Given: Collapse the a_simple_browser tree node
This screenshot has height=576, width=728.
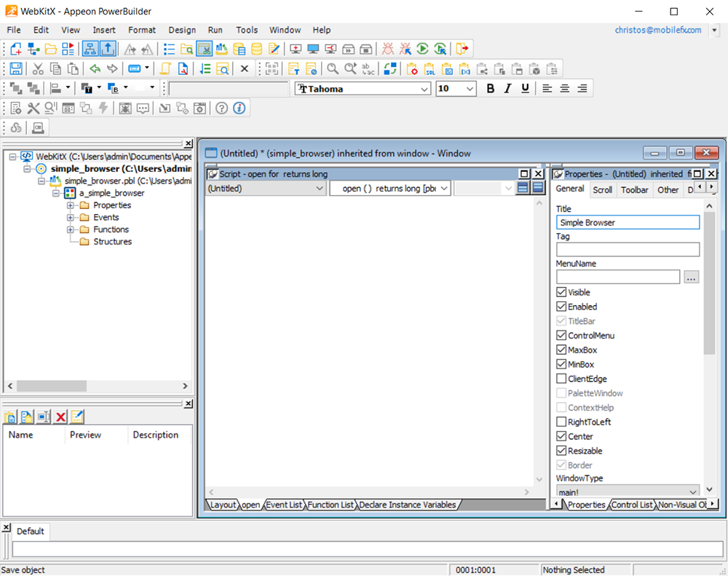Looking at the screenshot, I should [56, 193].
